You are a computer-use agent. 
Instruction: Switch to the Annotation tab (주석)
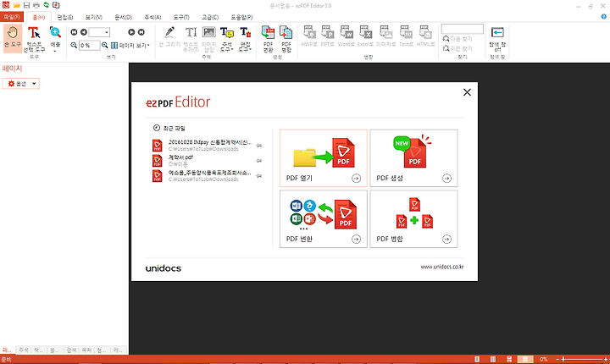click(x=152, y=17)
